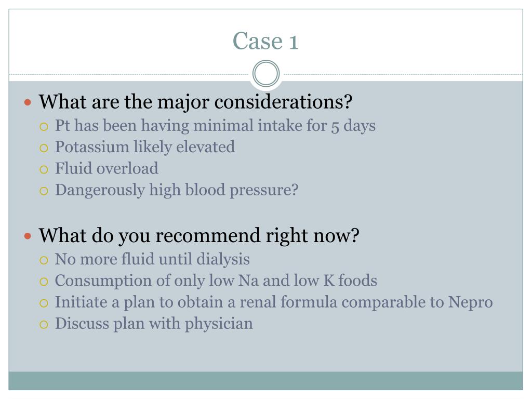Click the line mentioning renal formula comparable to Nepro

(274, 302)
